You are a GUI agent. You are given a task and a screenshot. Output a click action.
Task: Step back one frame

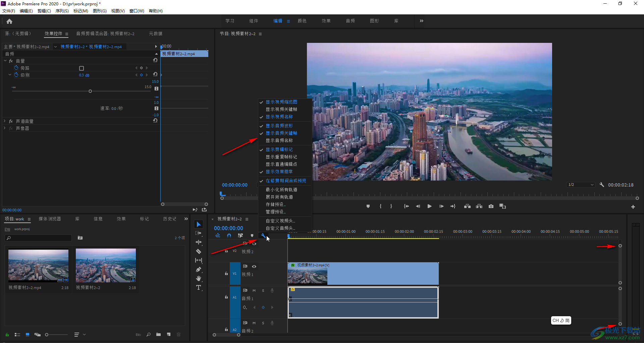(x=418, y=206)
